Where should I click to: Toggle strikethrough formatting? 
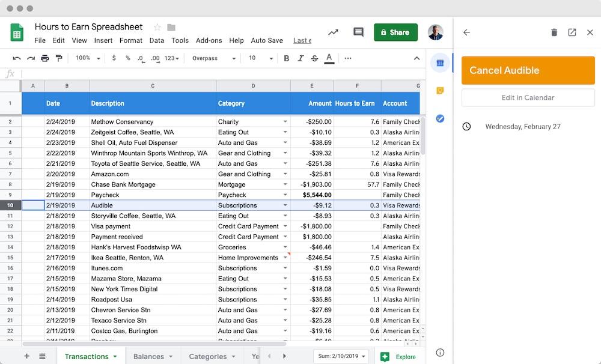click(x=314, y=58)
